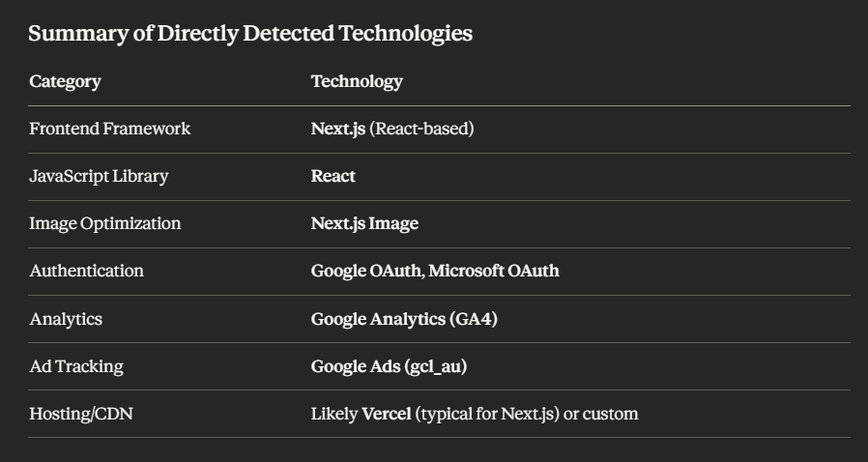The width and height of the screenshot is (868, 462).
Task: Select the Hosting/CDN row label
Action: [x=80, y=414]
